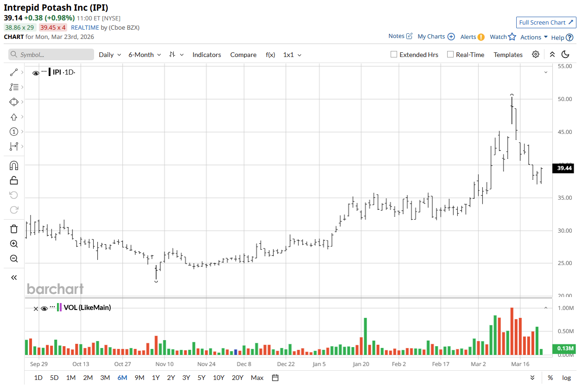Select the 1D range tab
This screenshot has height=392, width=582.
pos(38,378)
